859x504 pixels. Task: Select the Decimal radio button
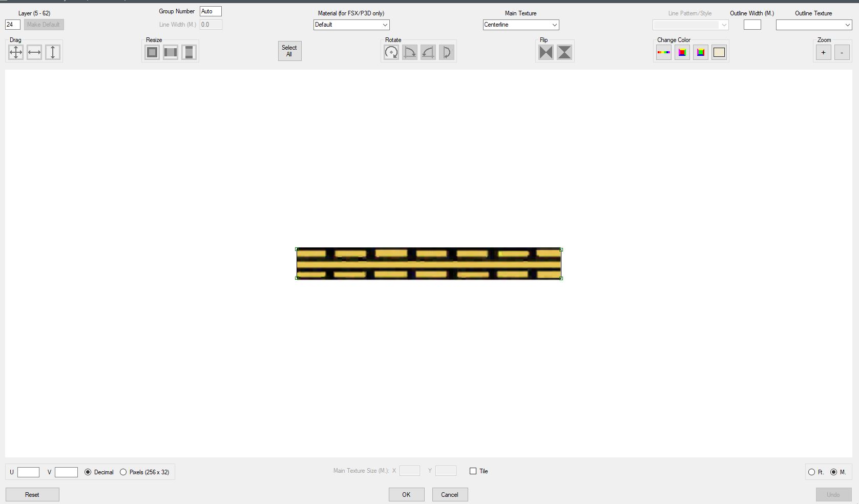click(x=88, y=472)
